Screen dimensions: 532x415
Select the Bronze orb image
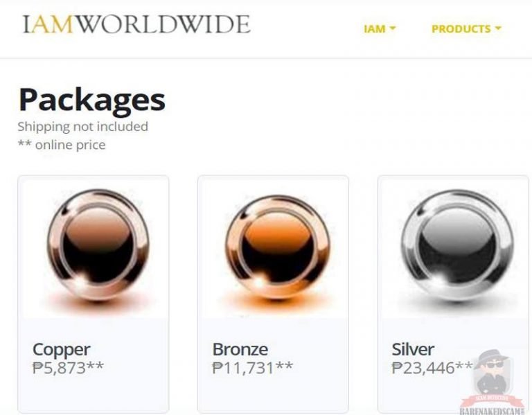coord(277,249)
